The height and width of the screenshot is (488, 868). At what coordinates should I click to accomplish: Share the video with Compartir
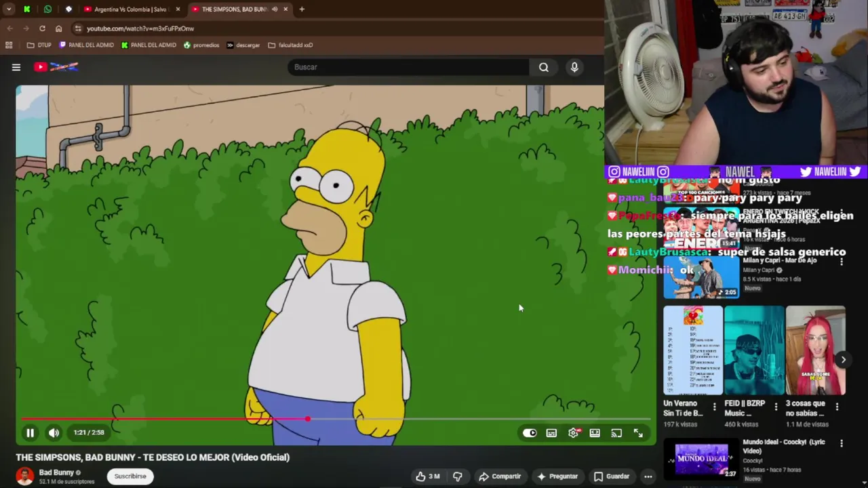(500, 476)
